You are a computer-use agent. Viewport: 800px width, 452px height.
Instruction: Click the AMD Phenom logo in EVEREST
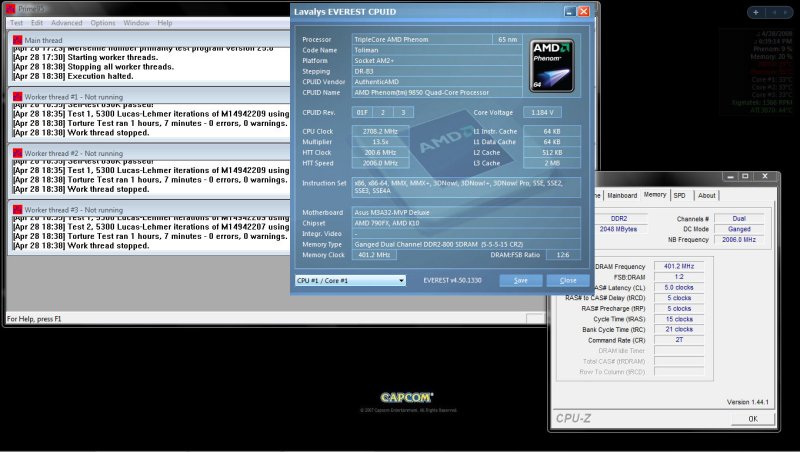click(x=552, y=66)
